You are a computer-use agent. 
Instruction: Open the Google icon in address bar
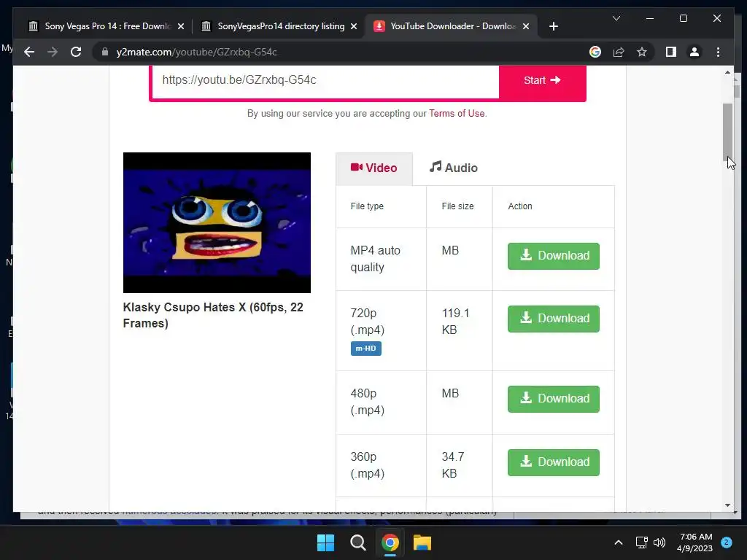(x=595, y=52)
